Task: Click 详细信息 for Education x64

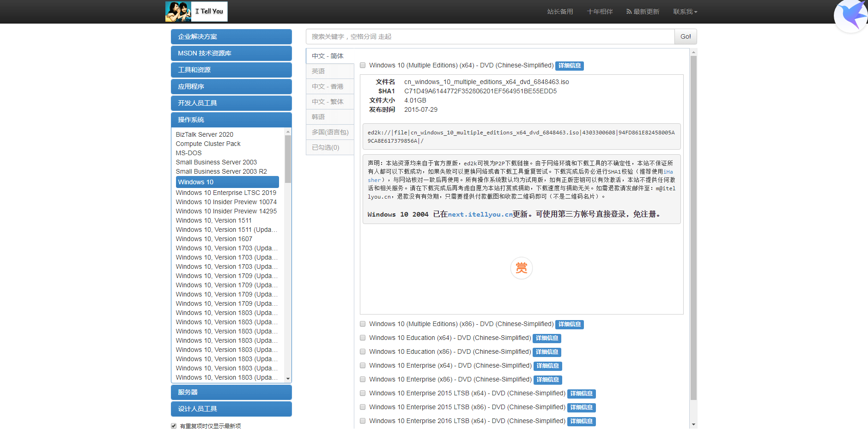Action: tap(547, 338)
